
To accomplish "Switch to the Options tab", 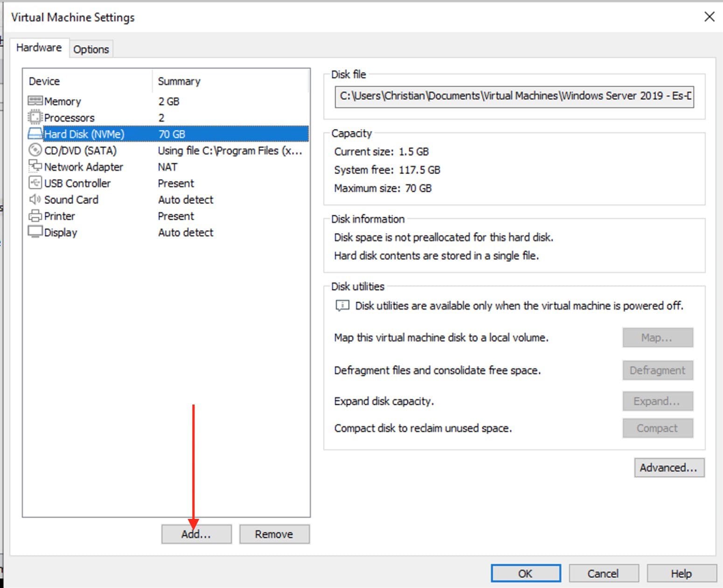I will pos(91,49).
